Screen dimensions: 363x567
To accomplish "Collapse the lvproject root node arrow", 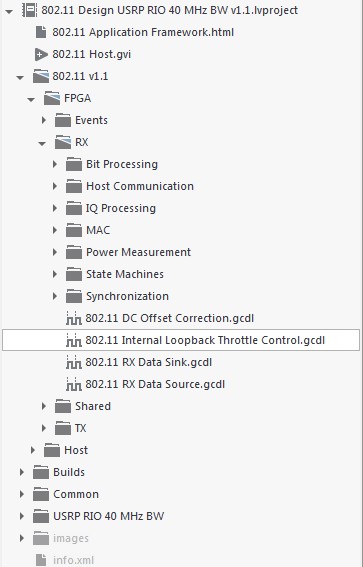I will pyautogui.click(x=9, y=12).
